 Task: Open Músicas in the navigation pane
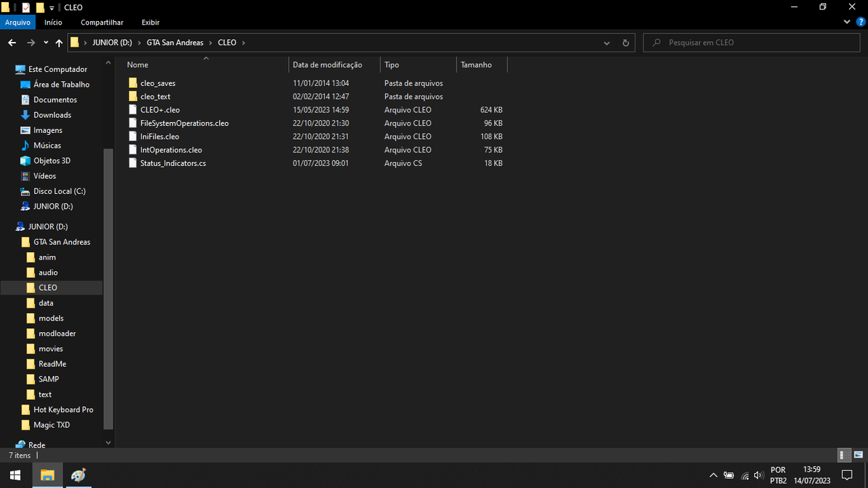[x=47, y=146]
